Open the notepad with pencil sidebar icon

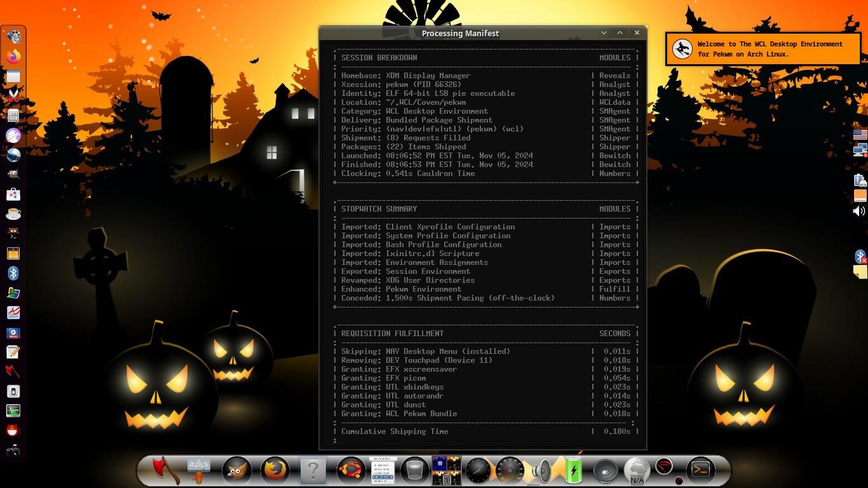pos(13,352)
